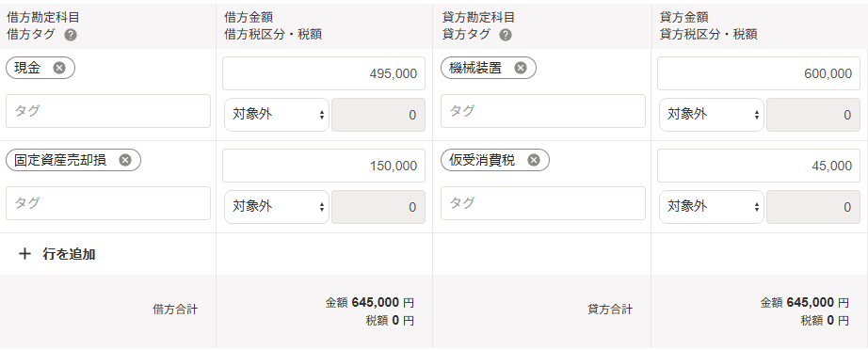Open credit tax category dropdown for 機械装置 row
Image resolution: width=868 pixels, height=350 pixels.
click(712, 115)
